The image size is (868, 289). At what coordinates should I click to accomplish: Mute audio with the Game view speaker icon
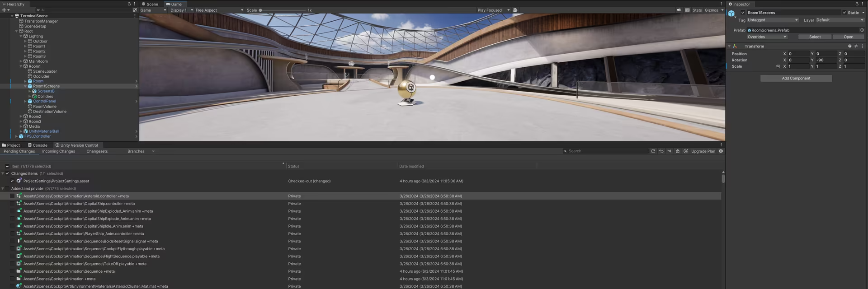point(679,10)
